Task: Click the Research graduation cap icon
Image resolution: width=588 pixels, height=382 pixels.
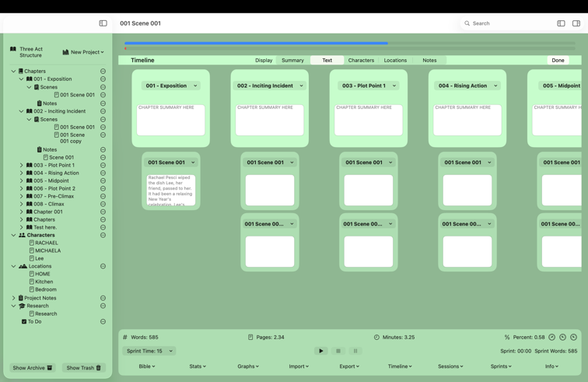Action: 22,306
